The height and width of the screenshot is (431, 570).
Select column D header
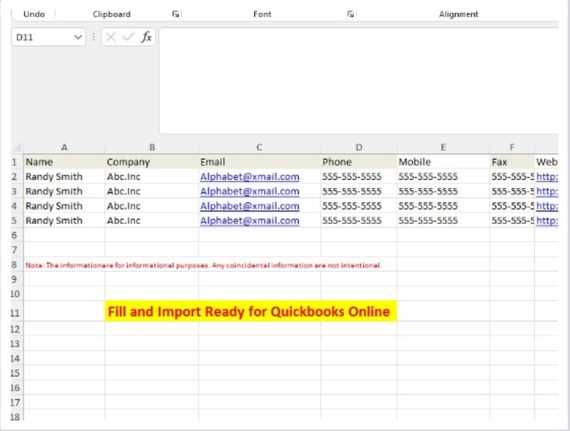click(359, 148)
